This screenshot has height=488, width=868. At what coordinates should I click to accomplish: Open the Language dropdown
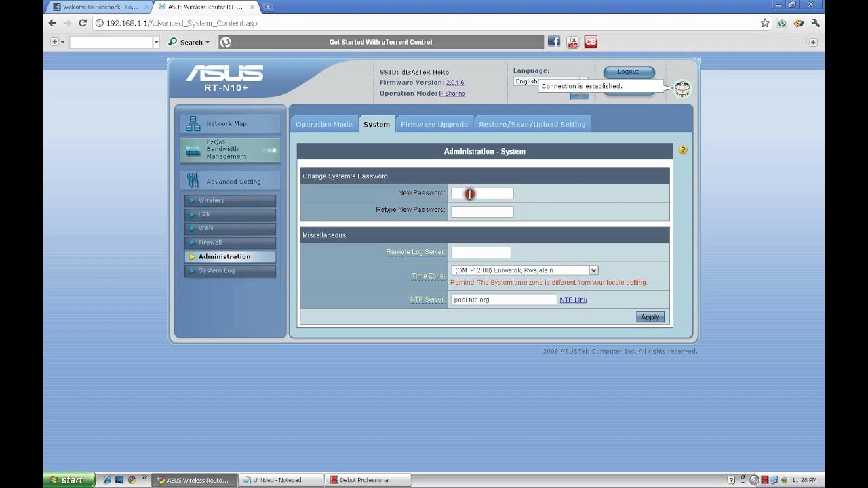551,81
